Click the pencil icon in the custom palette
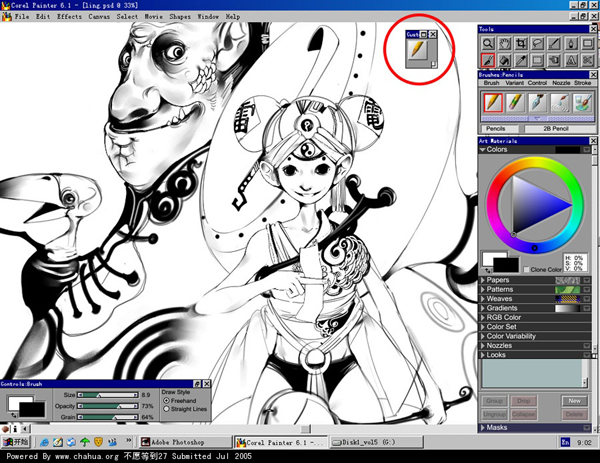600x463 pixels. (x=417, y=50)
